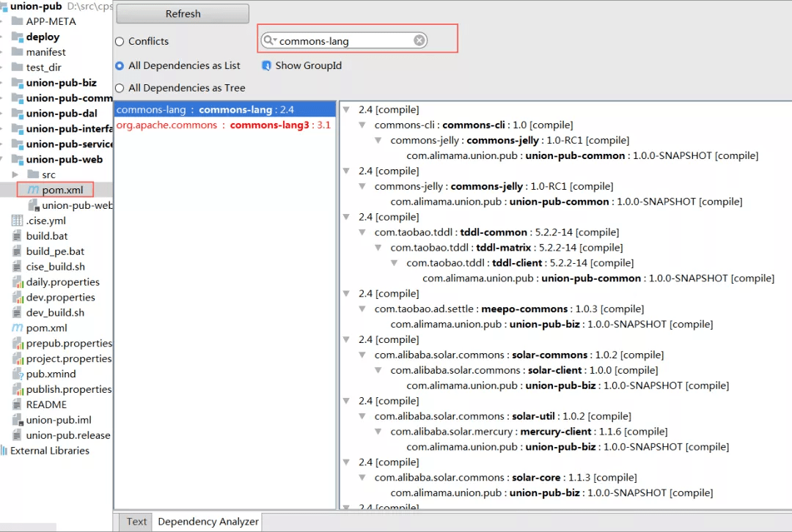Select the union-pub-biz module folder icon
Screen dimensions: 792x532
(18, 83)
